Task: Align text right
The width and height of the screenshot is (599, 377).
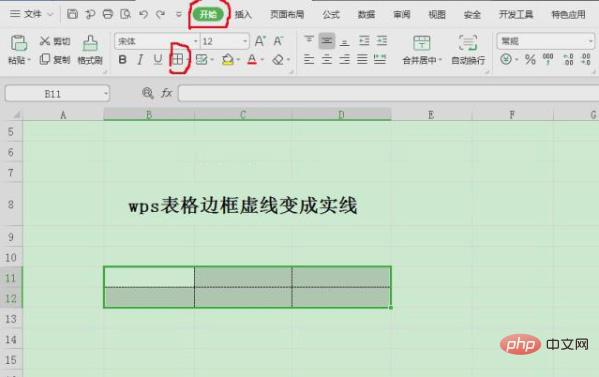Action: (x=345, y=59)
